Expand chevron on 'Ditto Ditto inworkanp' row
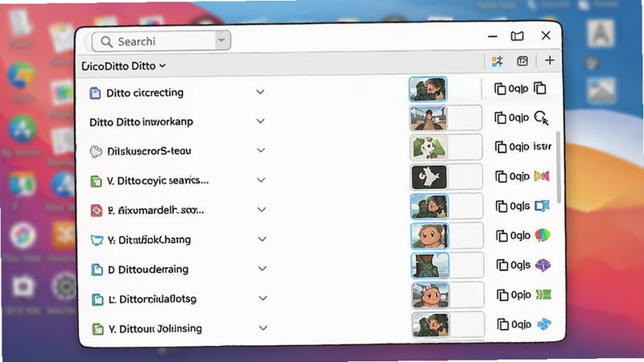644x362 pixels. (x=260, y=121)
